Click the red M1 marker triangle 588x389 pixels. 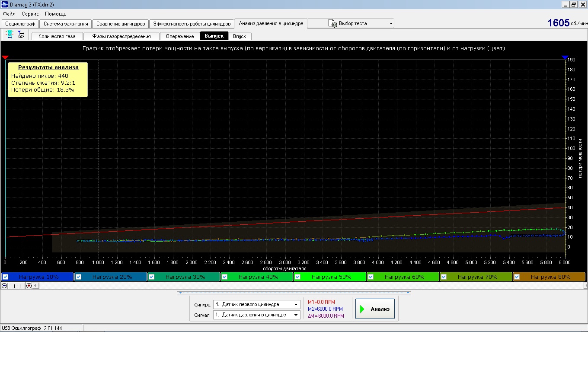coord(5,57)
